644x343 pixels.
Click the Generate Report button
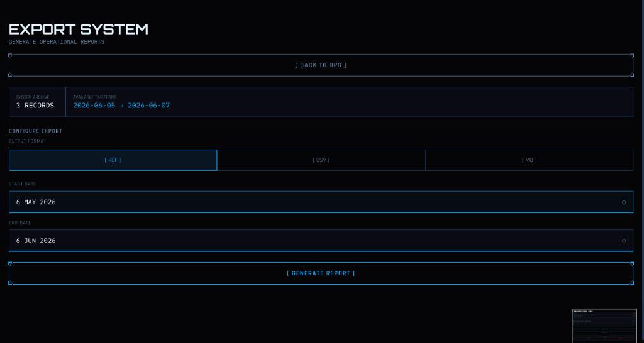click(x=321, y=273)
